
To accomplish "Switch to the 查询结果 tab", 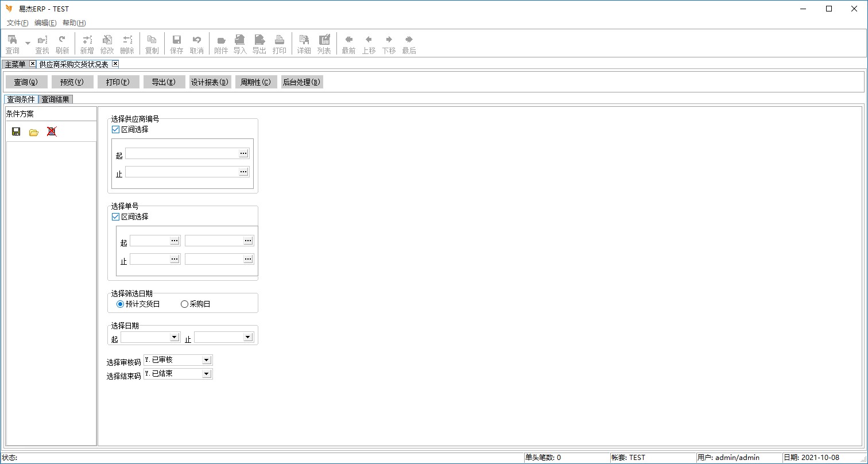I will pyautogui.click(x=56, y=99).
